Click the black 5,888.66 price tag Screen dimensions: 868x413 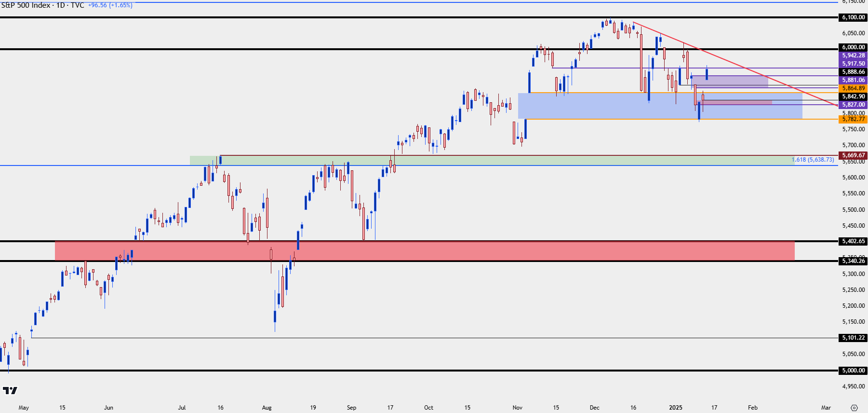click(x=854, y=72)
